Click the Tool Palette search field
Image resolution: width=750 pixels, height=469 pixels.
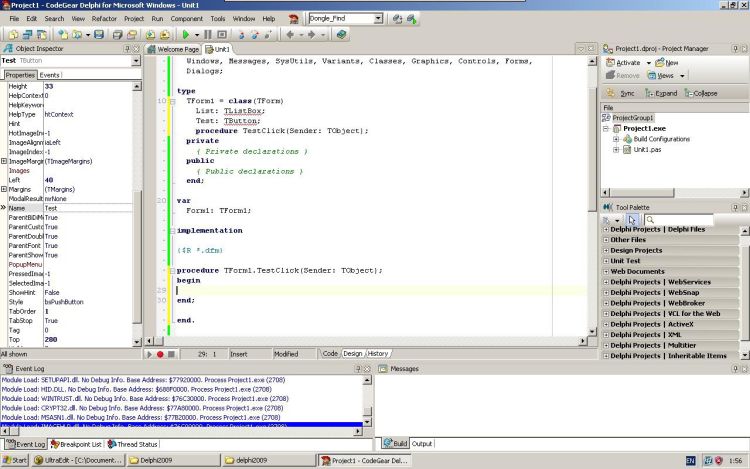click(x=678, y=220)
